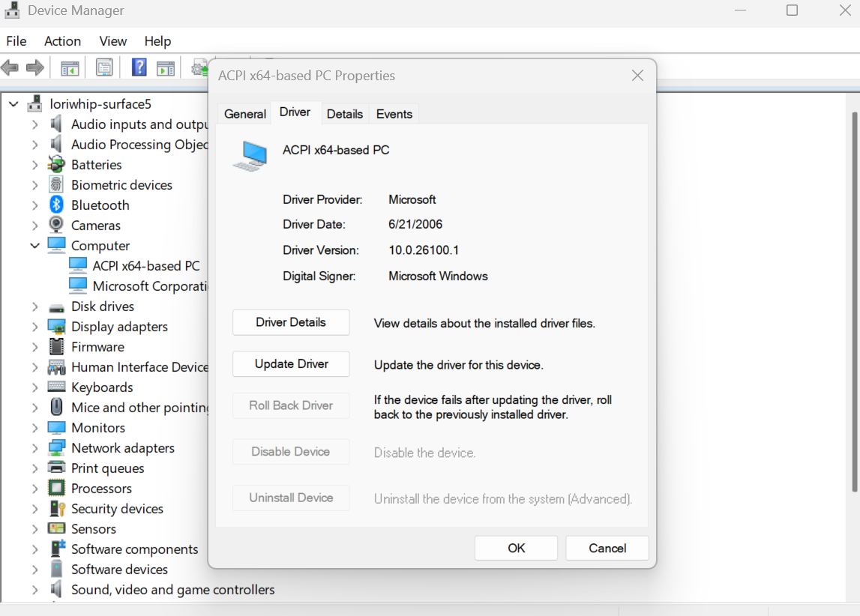
Task: Click the Update Driver button
Action: pos(290,363)
